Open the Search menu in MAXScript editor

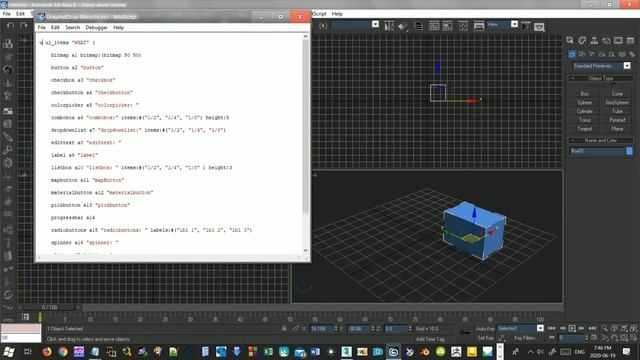(72, 27)
